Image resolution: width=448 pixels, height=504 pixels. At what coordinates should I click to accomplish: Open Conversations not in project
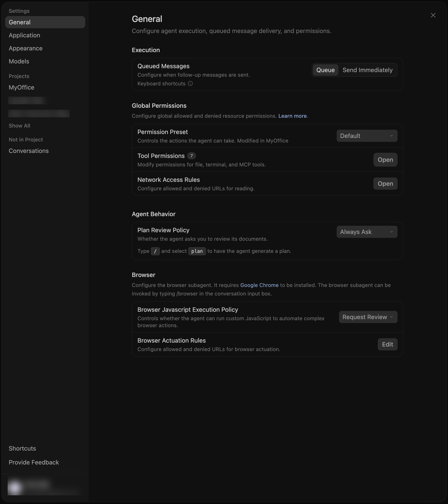click(29, 151)
